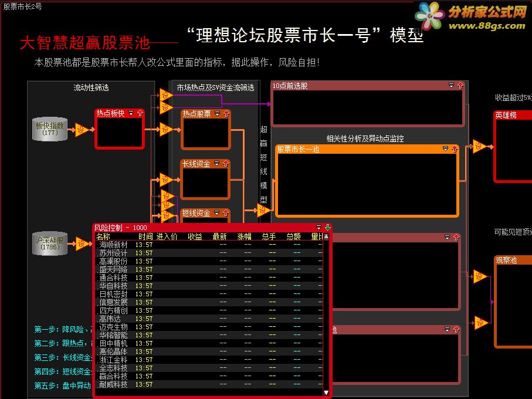Select the 华铭智能 row
Viewport: 532px width, 399px height.
point(209,335)
